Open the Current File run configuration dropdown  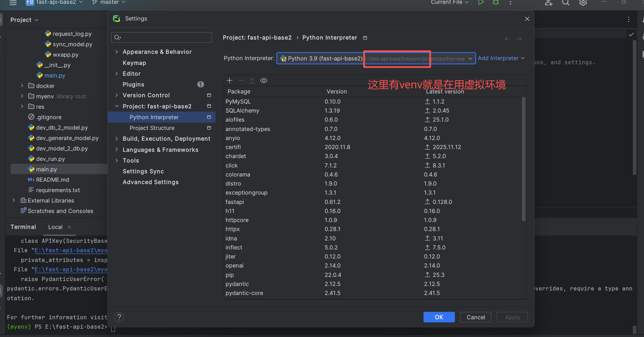pos(450,2)
